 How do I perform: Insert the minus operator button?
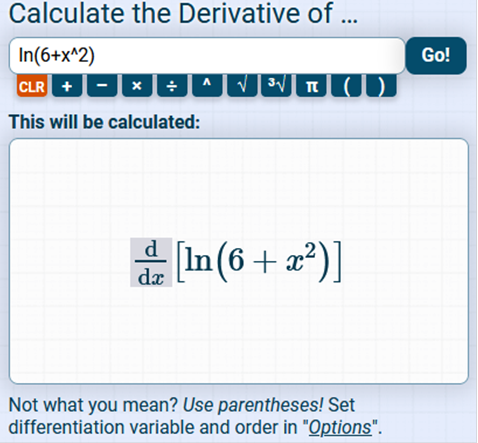102,86
